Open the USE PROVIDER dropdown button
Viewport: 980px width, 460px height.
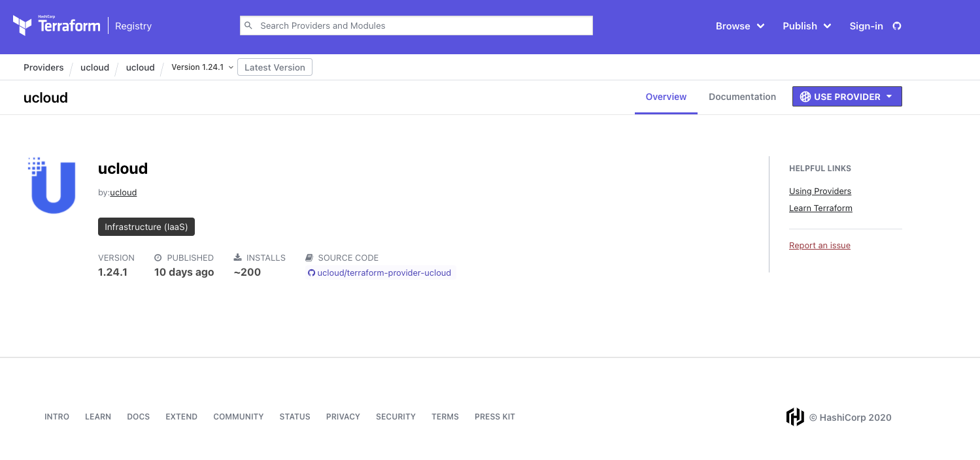(x=847, y=97)
